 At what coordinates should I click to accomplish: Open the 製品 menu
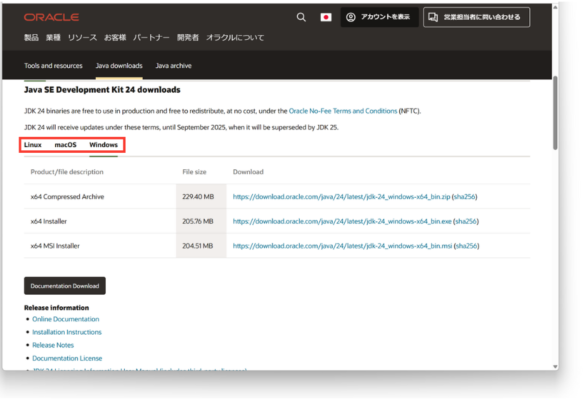tap(31, 37)
